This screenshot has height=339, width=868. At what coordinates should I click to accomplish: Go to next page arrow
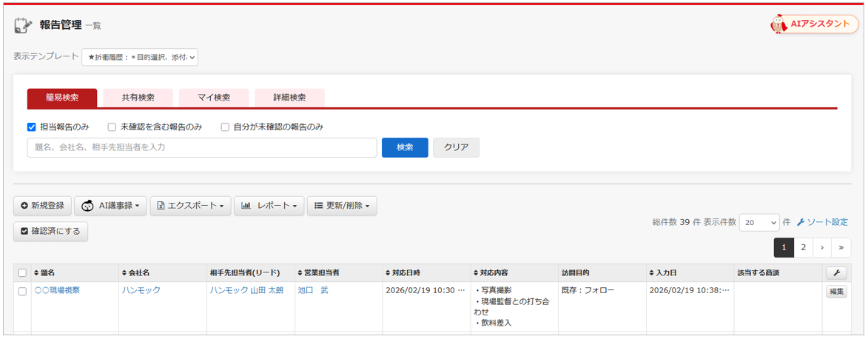click(822, 247)
